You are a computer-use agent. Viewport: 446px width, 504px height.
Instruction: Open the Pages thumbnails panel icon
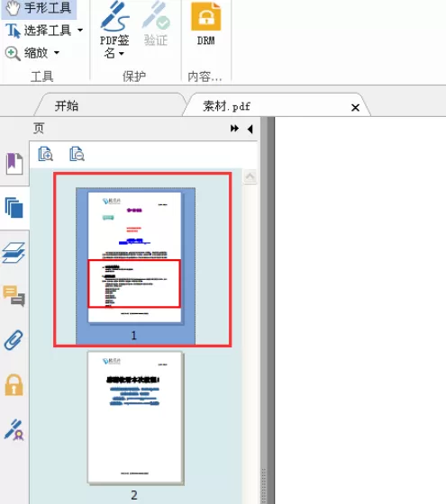14,208
